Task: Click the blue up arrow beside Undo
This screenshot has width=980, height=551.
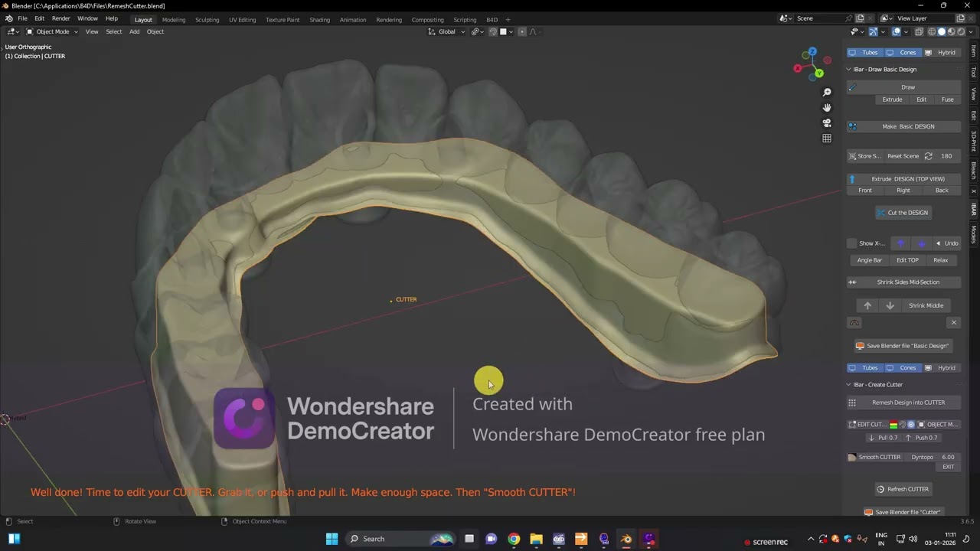Action: 901,243
